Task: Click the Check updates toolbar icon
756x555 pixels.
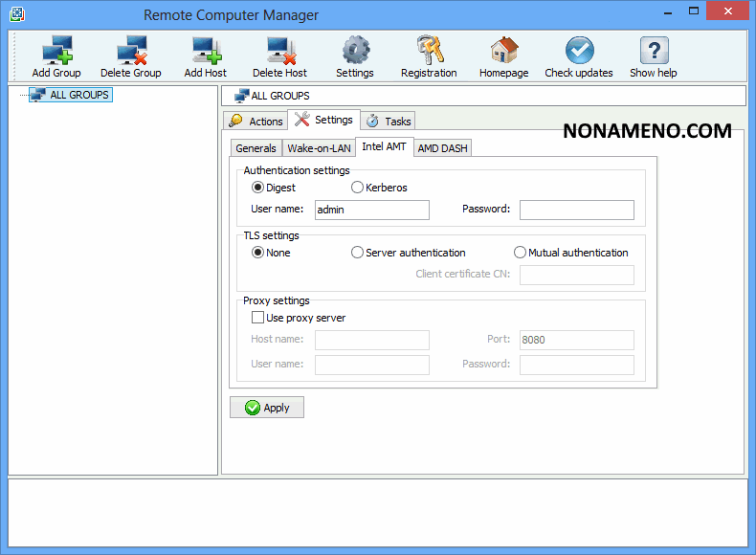Action: [579, 50]
